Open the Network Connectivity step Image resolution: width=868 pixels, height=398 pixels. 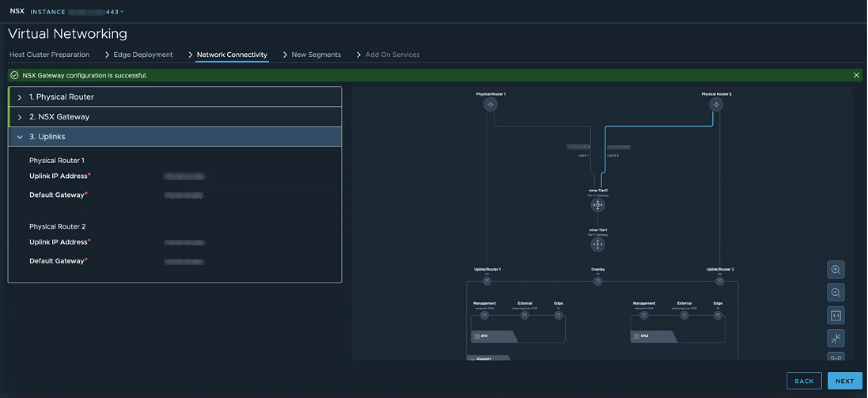tap(232, 55)
